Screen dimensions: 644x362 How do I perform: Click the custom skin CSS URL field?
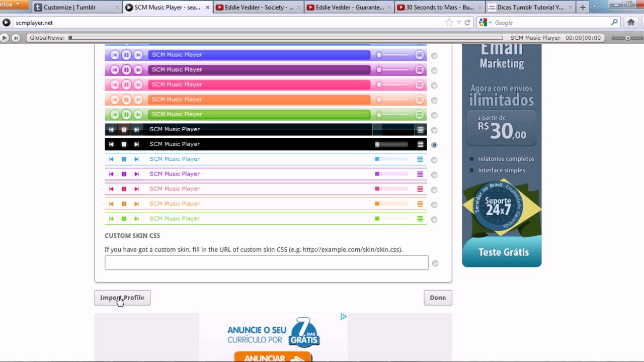pos(267,262)
